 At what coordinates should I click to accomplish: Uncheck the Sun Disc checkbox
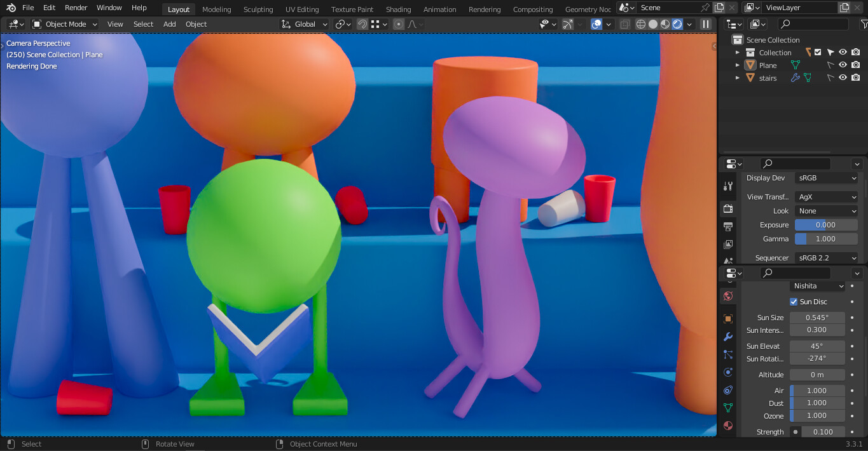pos(794,302)
